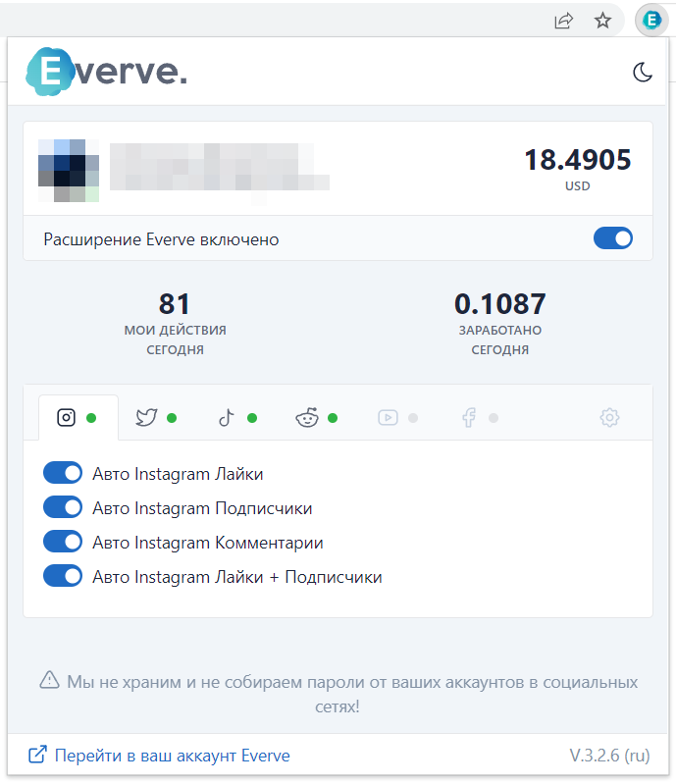
Task: Click the Расширение Everve включено label
Action: point(161,239)
